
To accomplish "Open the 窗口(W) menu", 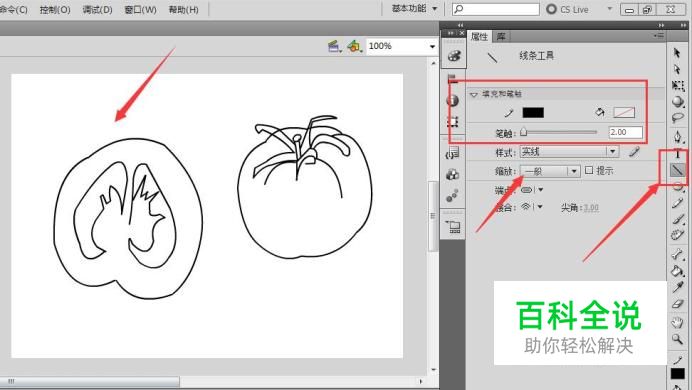I will coord(140,9).
